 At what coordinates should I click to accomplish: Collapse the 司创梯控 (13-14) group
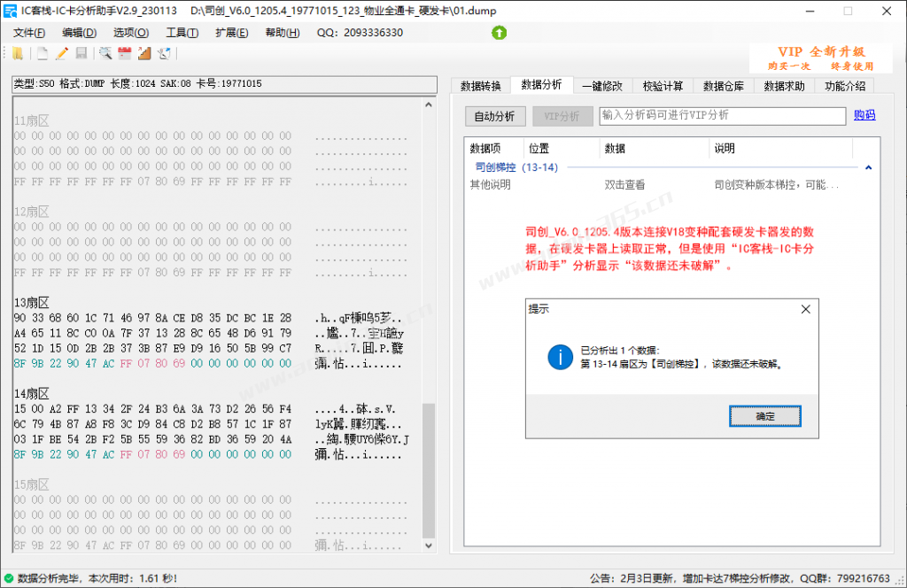(x=868, y=167)
